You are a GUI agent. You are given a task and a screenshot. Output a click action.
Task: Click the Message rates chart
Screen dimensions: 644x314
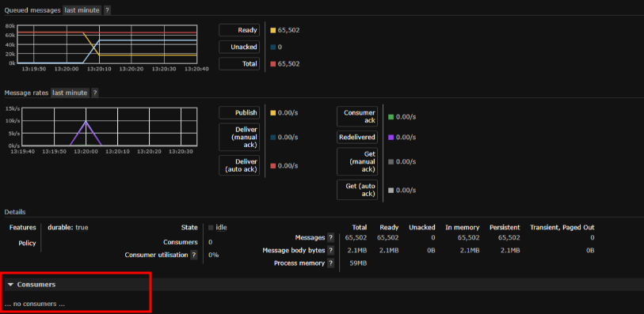pos(109,127)
